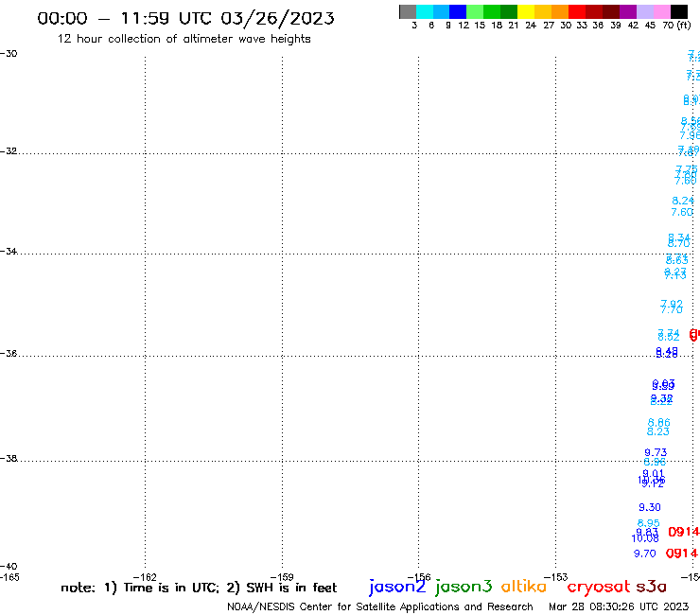Viewport: 700px width, 615px height.
Task: Click the title '00:00 – 11:59 UTC 03/26/2023'
Action: [x=185, y=18]
